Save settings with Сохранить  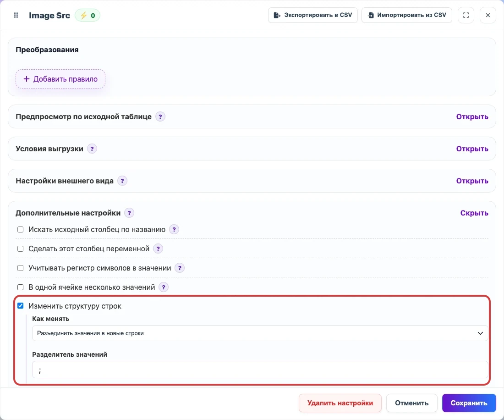pos(469,403)
